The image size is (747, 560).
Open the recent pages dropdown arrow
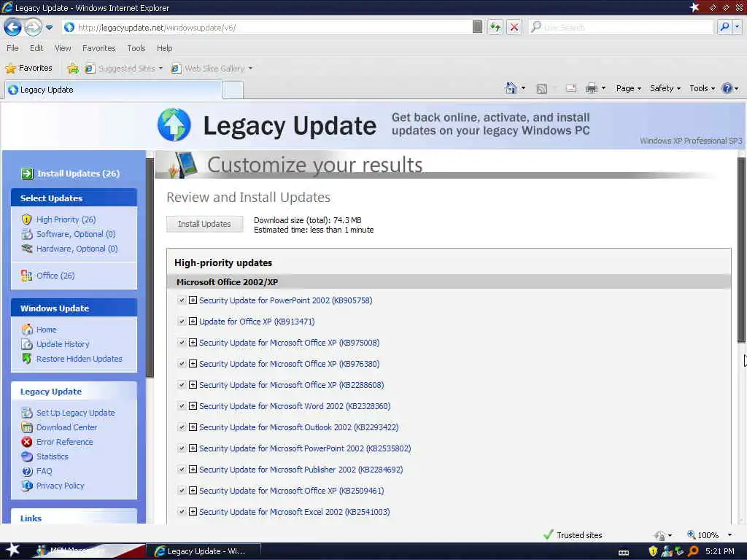(x=49, y=28)
